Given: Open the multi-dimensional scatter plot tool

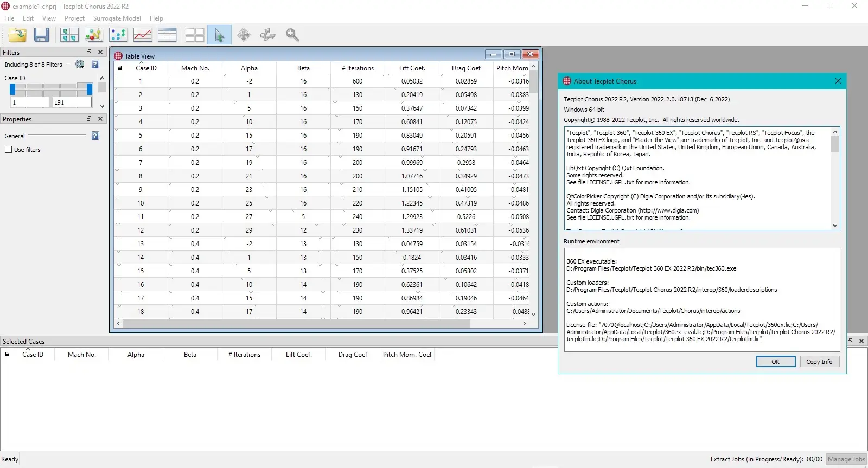Looking at the screenshot, I should 93,35.
